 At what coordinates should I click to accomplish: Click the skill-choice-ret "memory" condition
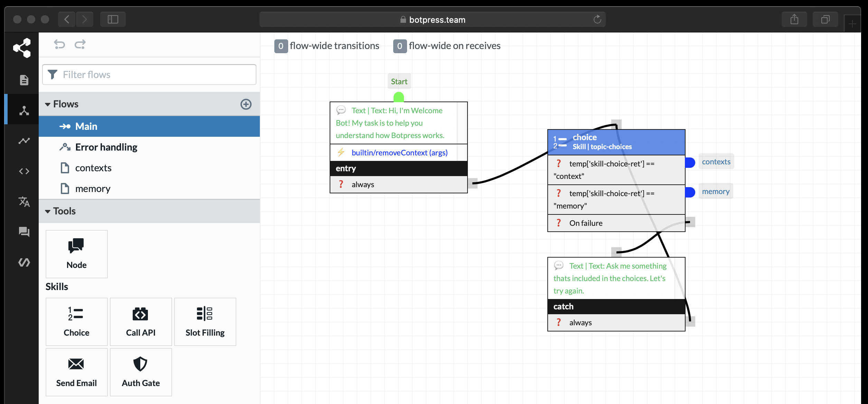pos(616,200)
